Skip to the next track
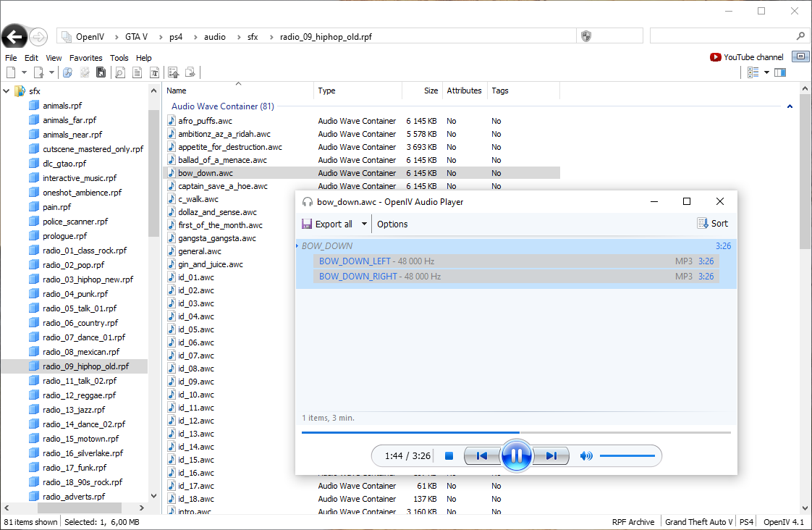Viewport: 812px width, 530px height. [551, 456]
